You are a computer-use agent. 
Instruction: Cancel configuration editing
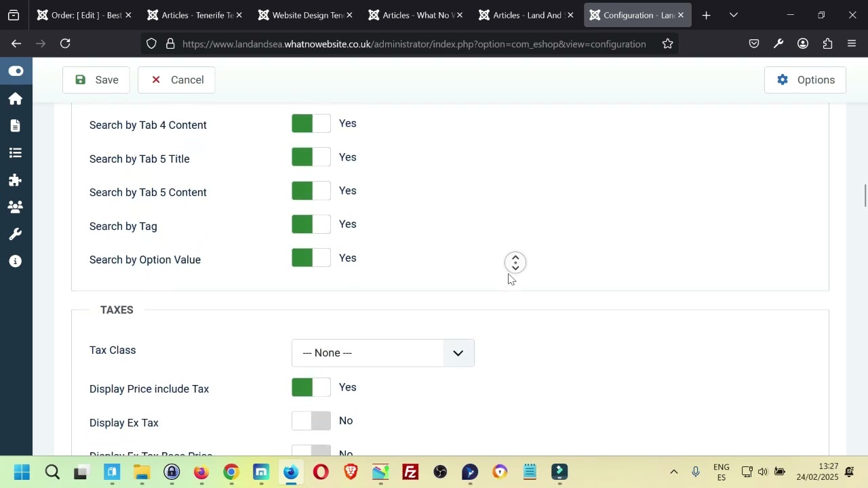coord(176,80)
